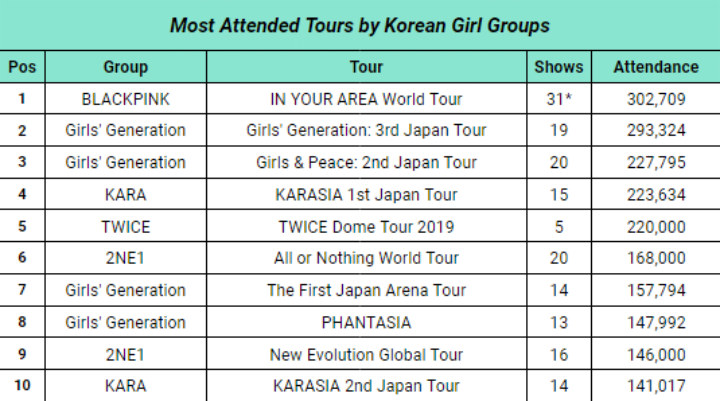Select the 302,709 attendance cell

coord(656,99)
